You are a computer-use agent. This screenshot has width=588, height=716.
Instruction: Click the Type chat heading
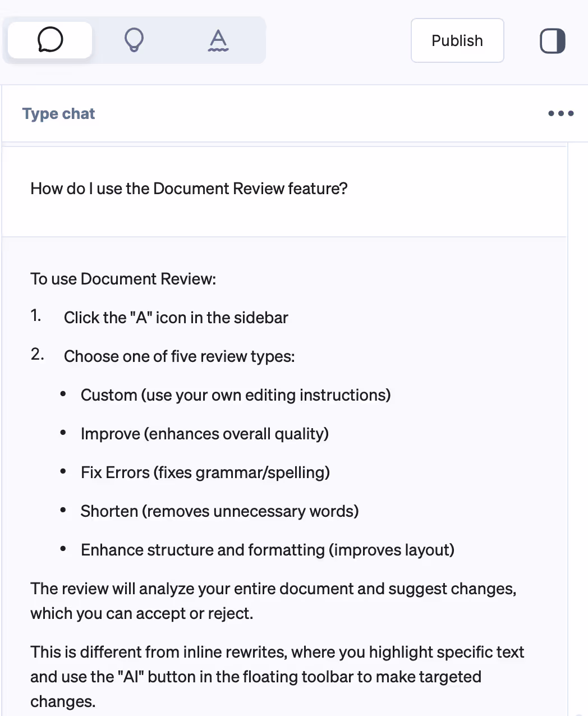coord(59,113)
